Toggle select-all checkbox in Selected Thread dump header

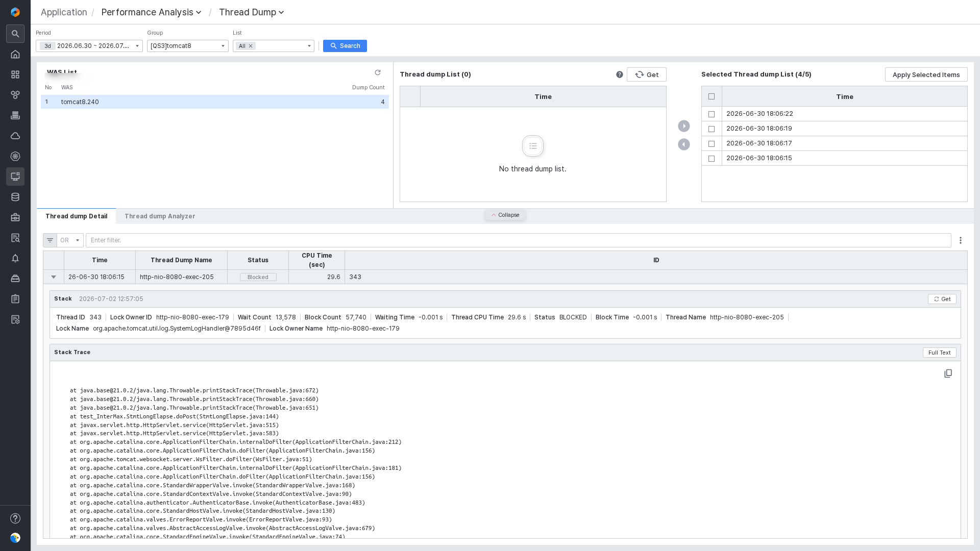712,96
